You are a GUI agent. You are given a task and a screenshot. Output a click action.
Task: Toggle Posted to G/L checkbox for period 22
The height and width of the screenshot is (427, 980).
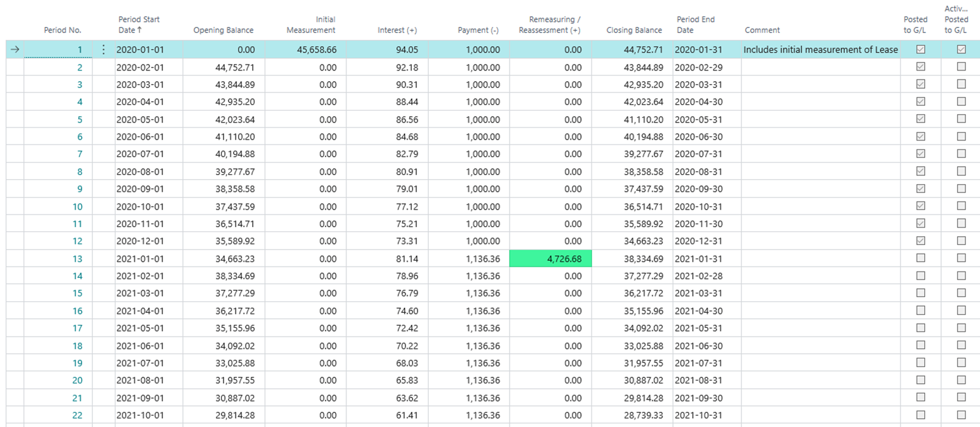(x=921, y=415)
